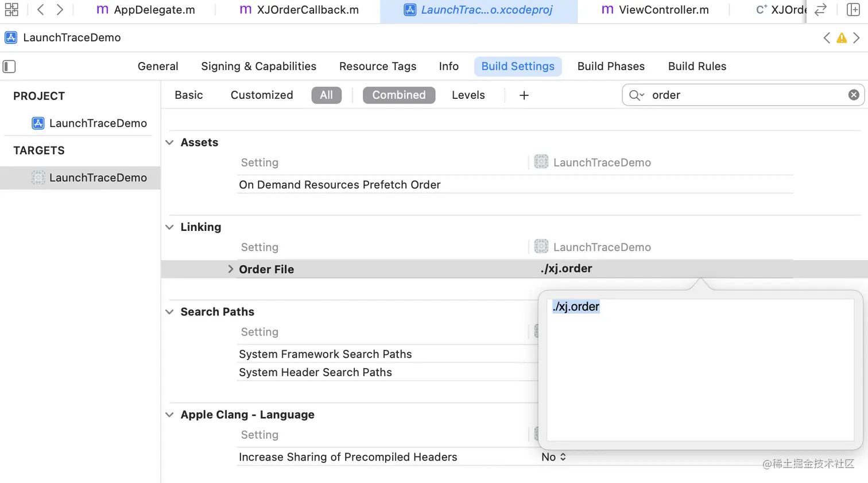868x483 pixels.
Task: Jump to the previous issue arrow
Action: (827, 38)
